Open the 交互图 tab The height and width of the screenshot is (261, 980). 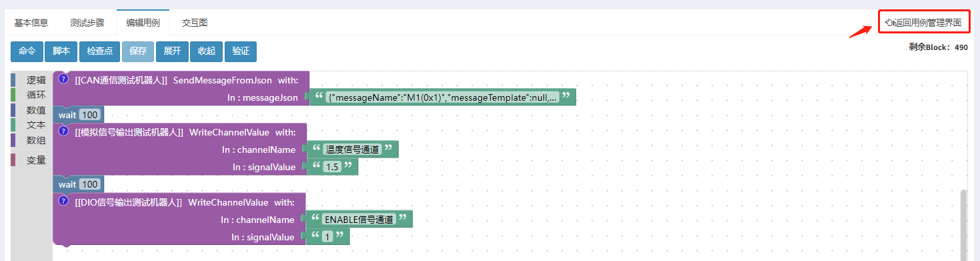pyautogui.click(x=195, y=23)
